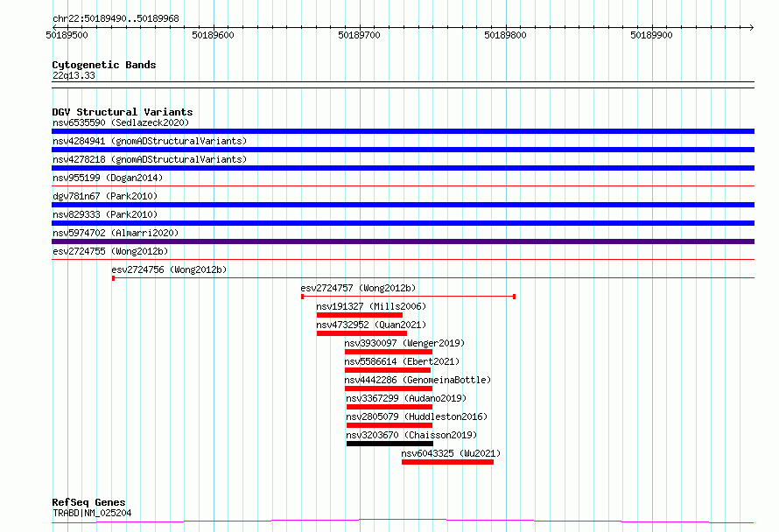Click the chr22:50189490..50189968 region label

116,19
